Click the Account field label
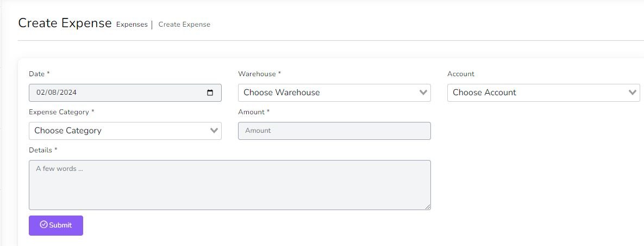Viewport: 644px width, 246px height. pyautogui.click(x=461, y=73)
